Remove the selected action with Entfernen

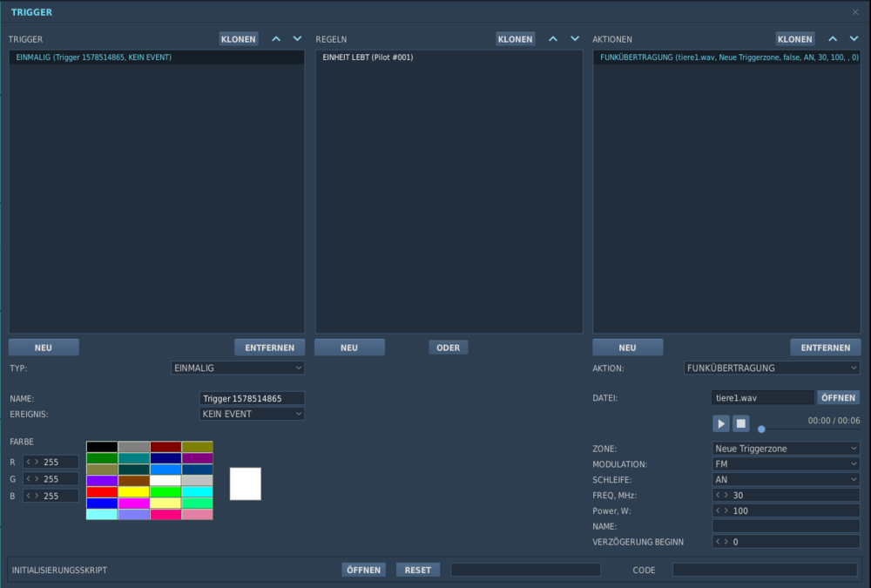(x=826, y=348)
